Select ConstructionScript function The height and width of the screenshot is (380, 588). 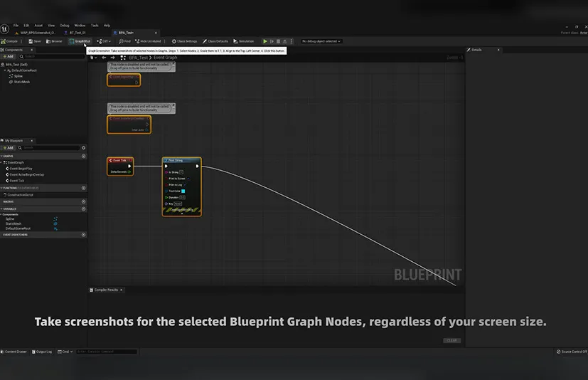(x=18, y=194)
